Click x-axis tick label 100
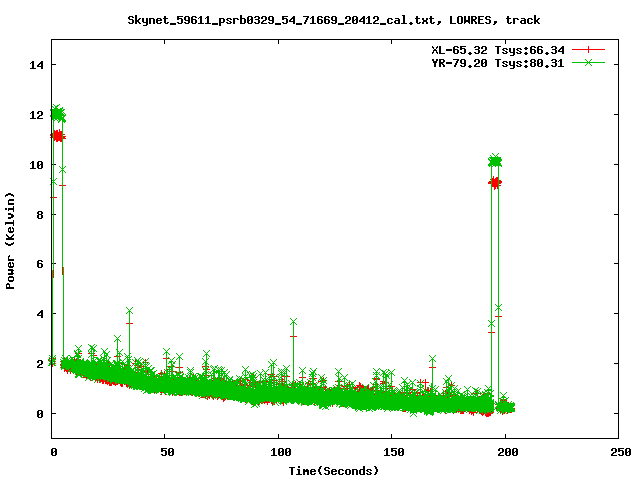 click(x=281, y=452)
